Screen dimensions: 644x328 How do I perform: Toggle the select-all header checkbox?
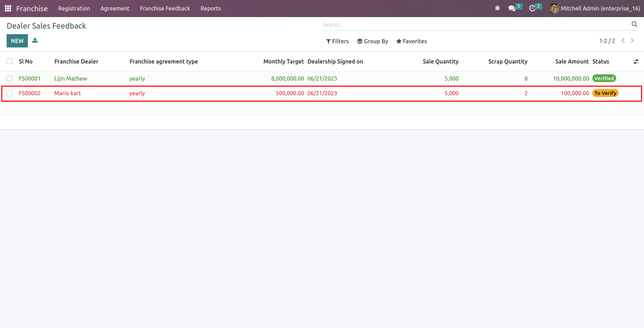tap(9, 61)
